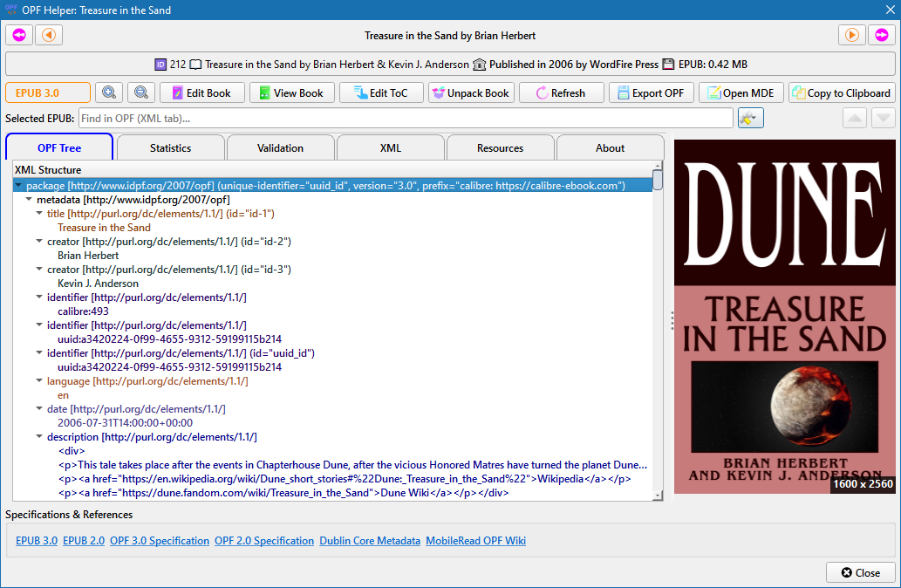Select the Dune Wiki link row in description
Screen dimensions: 901x588
283,493
